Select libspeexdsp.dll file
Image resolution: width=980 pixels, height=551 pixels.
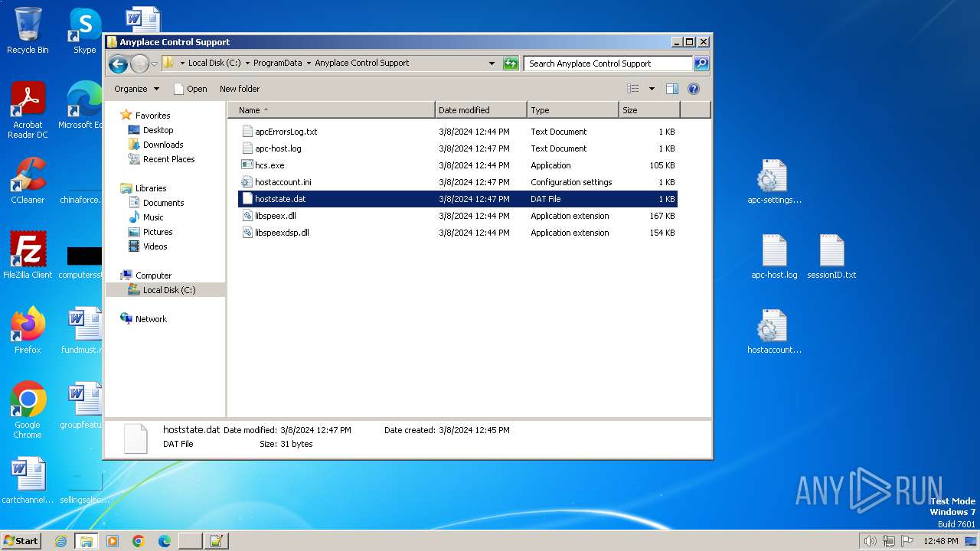tap(458, 233)
